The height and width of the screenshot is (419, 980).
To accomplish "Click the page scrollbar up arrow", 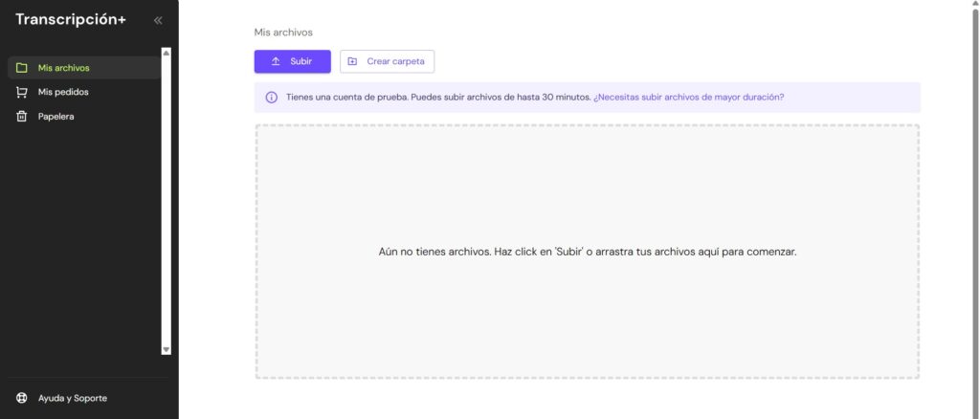I will [974, 5].
